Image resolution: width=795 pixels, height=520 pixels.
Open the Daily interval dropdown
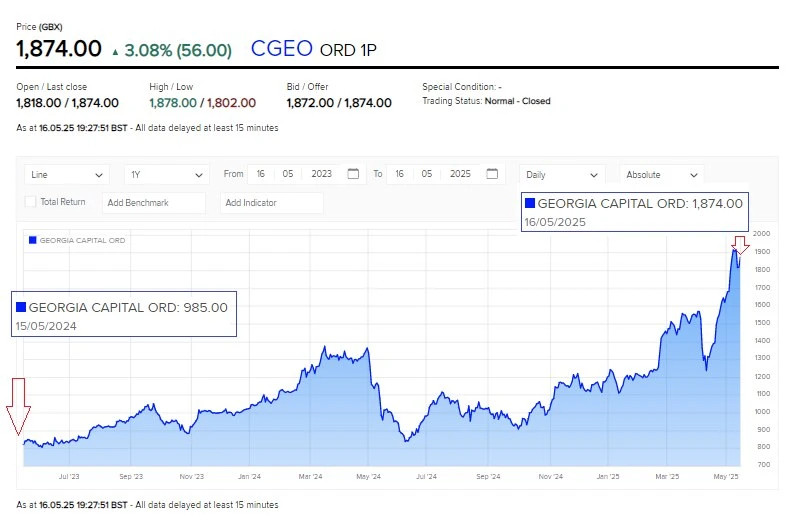click(562, 175)
